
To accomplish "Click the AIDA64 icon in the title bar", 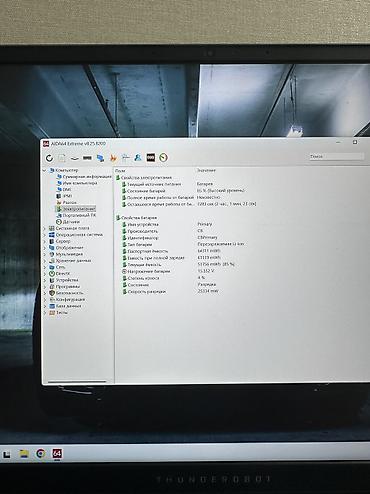I will click(x=46, y=144).
